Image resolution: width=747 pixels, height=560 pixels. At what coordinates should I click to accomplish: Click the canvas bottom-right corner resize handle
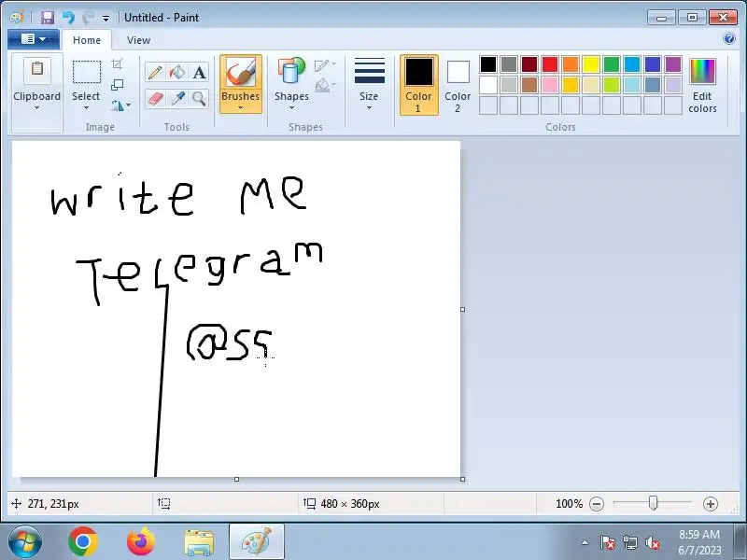pyautogui.click(x=462, y=480)
